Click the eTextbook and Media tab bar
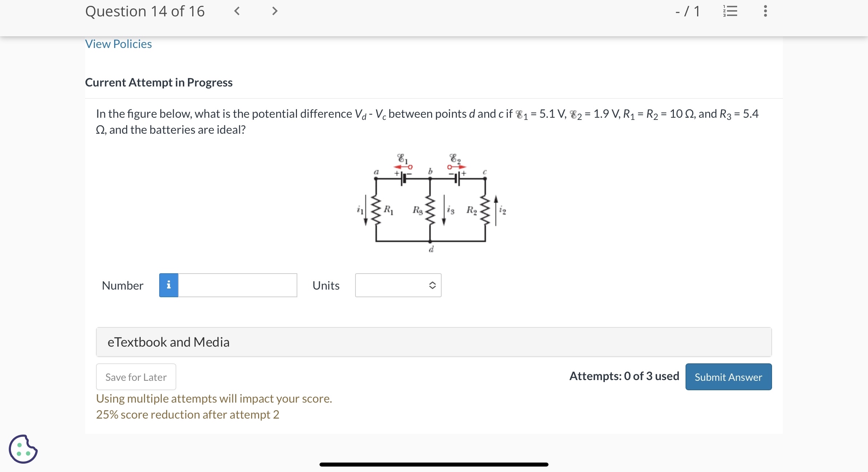 [433, 342]
